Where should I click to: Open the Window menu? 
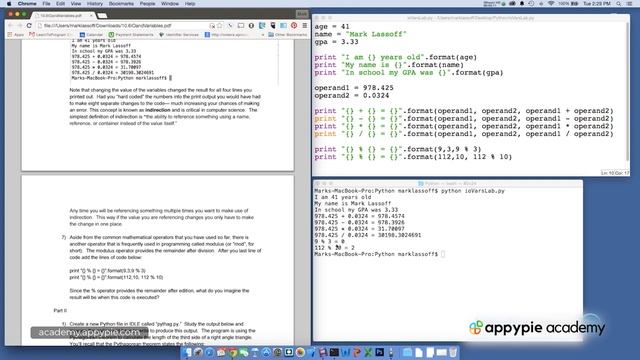[170, 4]
